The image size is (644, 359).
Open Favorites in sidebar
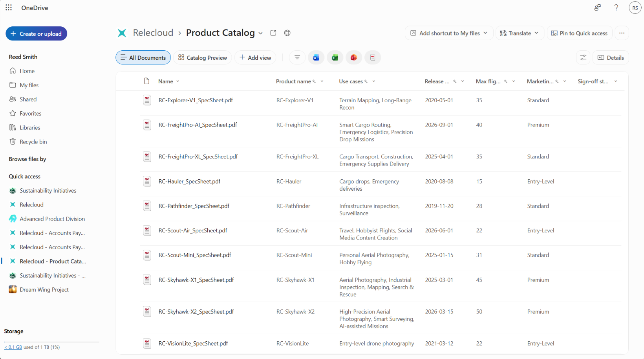pos(30,114)
